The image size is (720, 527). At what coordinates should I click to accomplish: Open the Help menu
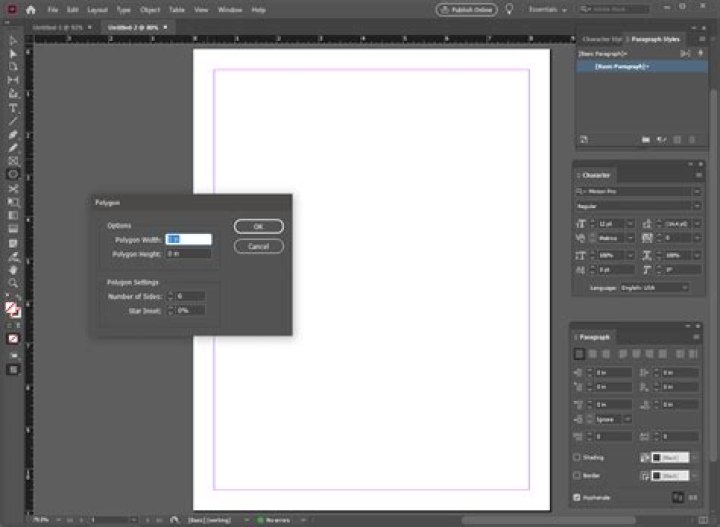[259, 10]
